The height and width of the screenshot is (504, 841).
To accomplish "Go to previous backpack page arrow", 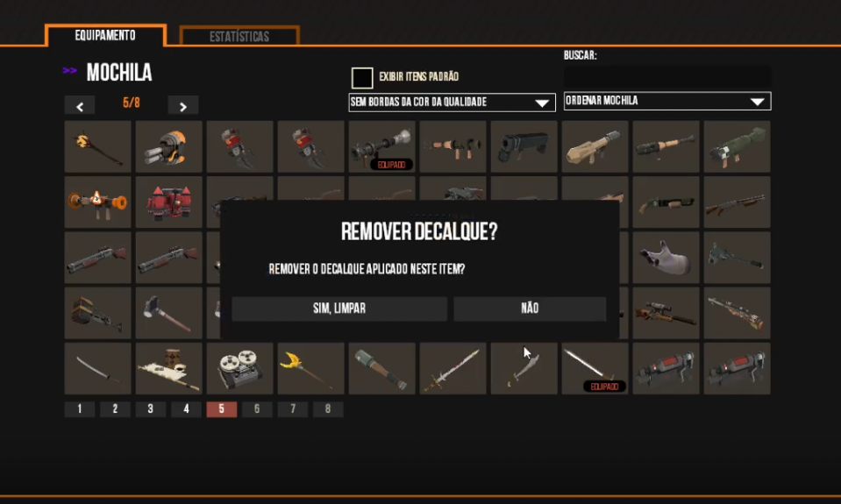I will point(80,106).
